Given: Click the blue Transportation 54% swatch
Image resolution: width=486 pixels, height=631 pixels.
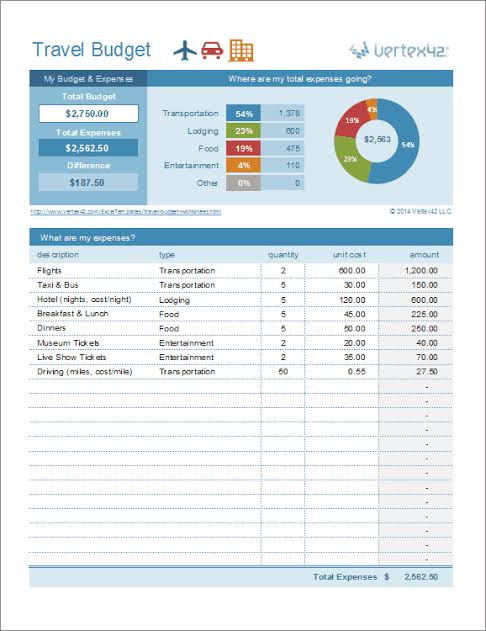Looking at the screenshot, I should 243,113.
